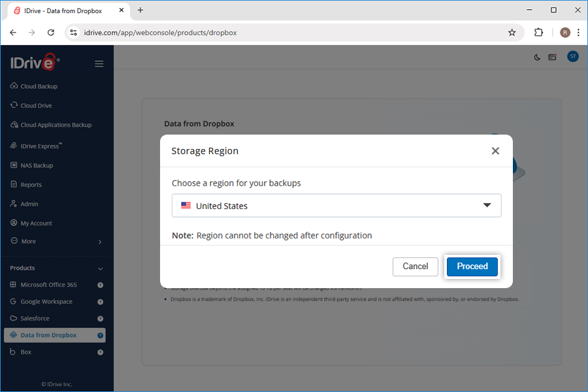Click the Google Workspace G icon
This screenshot has width=588, height=392.
tap(13, 301)
